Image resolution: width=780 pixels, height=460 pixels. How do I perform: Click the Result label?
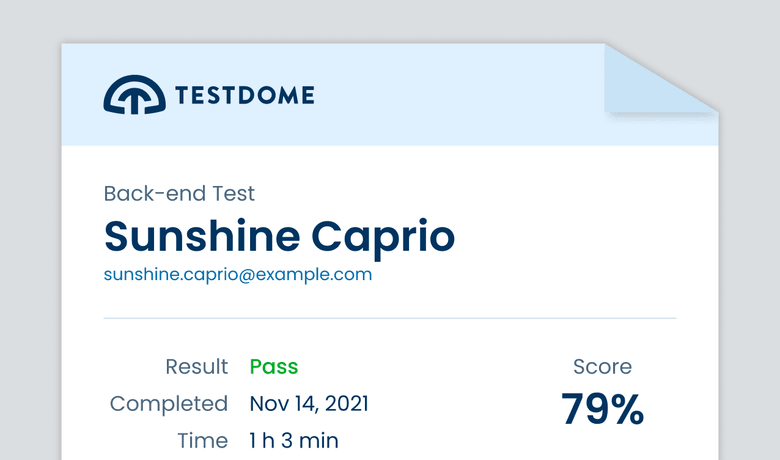(197, 367)
